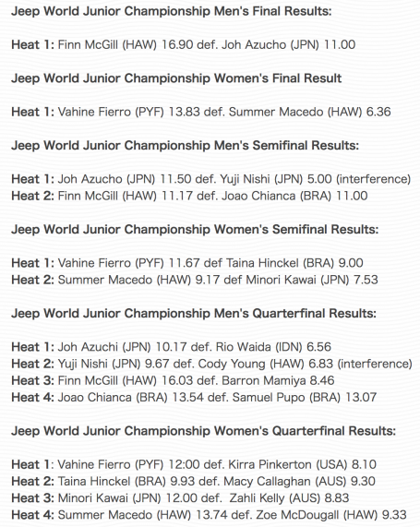Select Summer Macedo def. Zoe McDougall line
This screenshot has height=527, width=420.
tap(209, 515)
